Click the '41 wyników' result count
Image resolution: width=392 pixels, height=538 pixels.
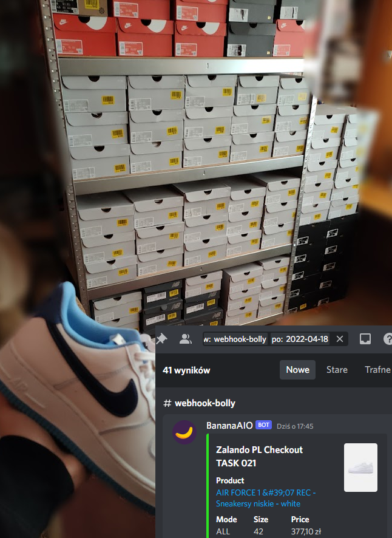coord(186,370)
